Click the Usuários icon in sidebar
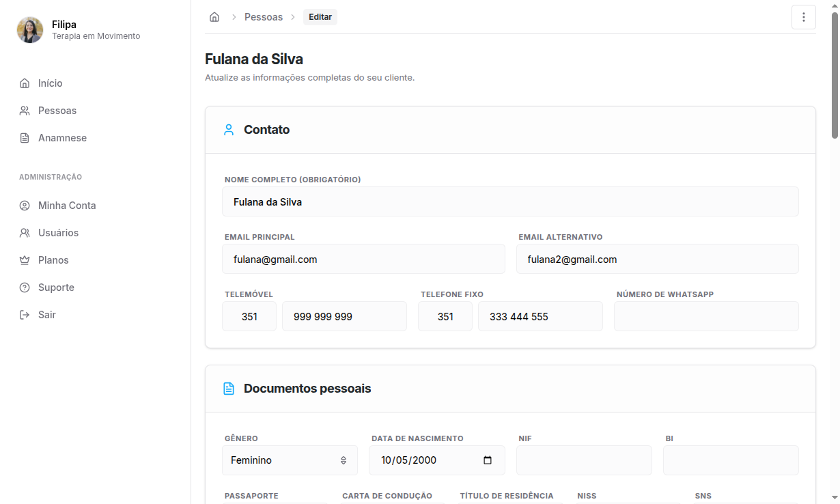 25,233
